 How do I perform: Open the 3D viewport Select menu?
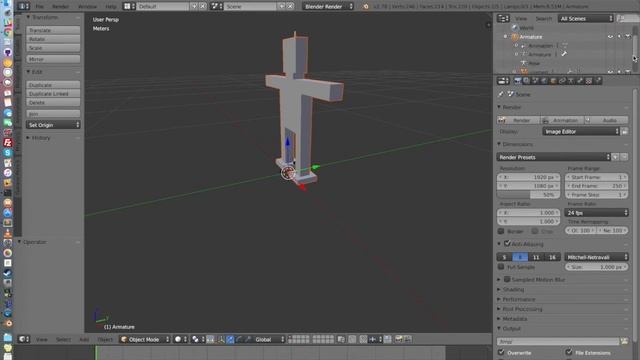(x=63, y=339)
